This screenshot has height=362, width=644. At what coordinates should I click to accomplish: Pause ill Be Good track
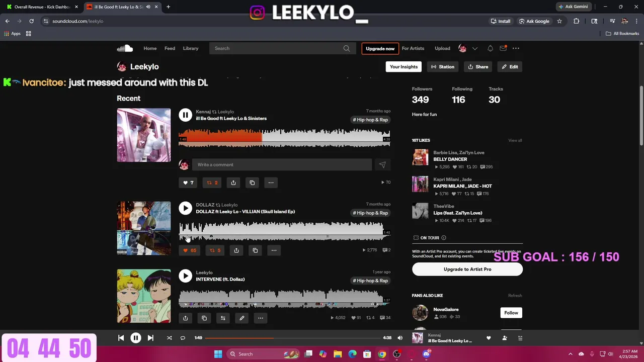pos(185,115)
